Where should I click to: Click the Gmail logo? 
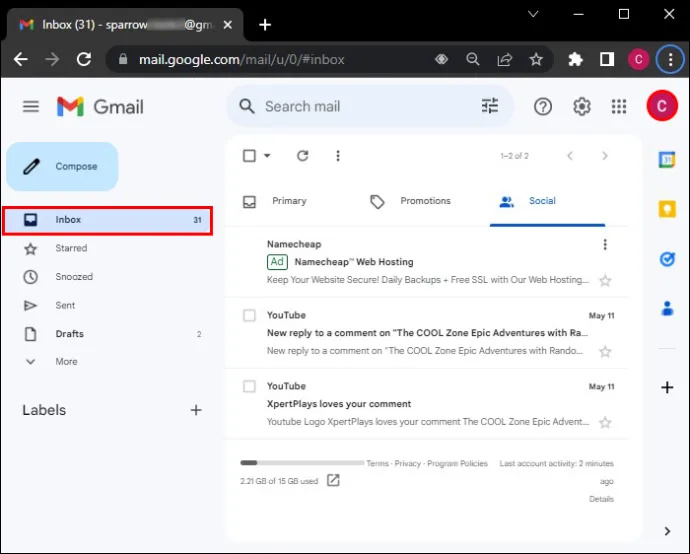100,106
